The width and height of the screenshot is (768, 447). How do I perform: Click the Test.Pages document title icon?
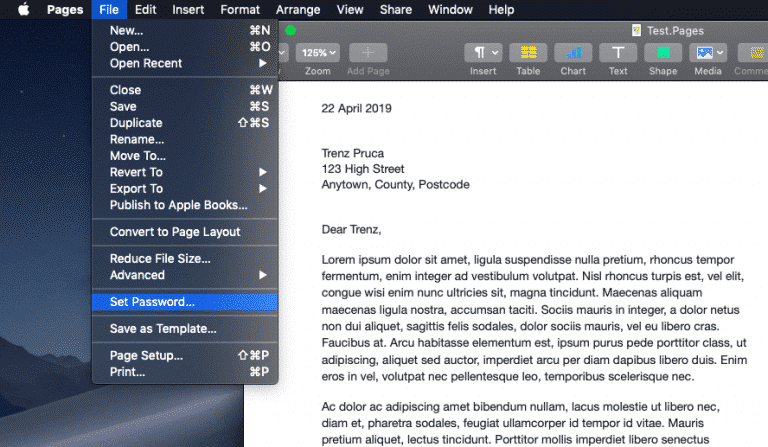pyautogui.click(x=636, y=31)
